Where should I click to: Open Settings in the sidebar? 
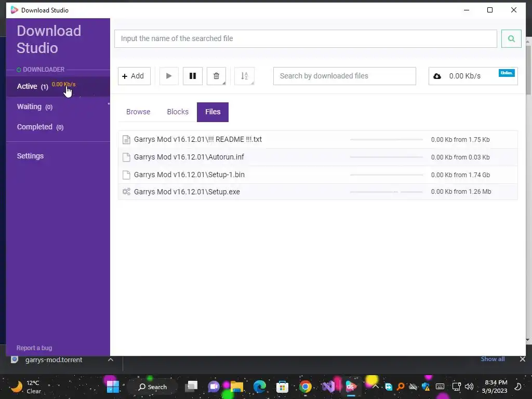pyautogui.click(x=30, y=156)
